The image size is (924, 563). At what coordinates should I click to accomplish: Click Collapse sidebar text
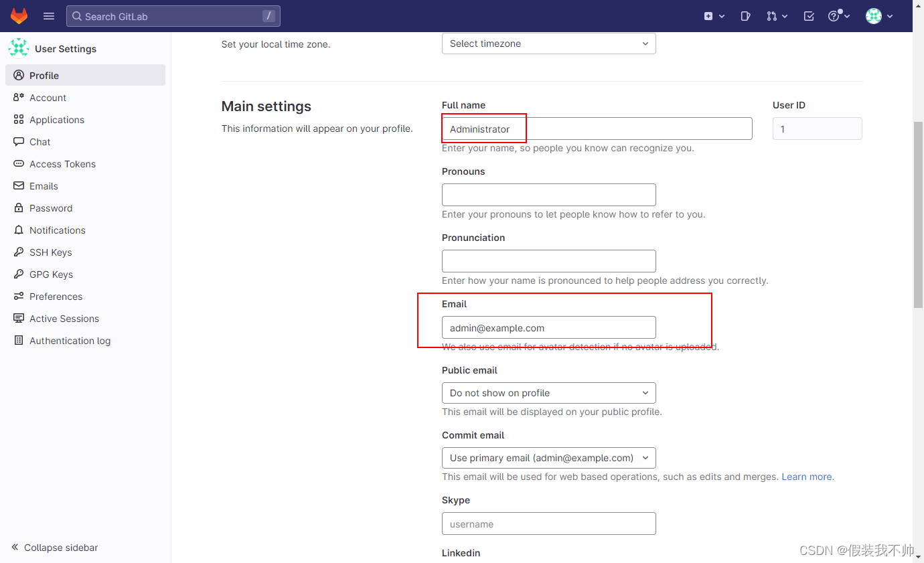pos(61,548)
